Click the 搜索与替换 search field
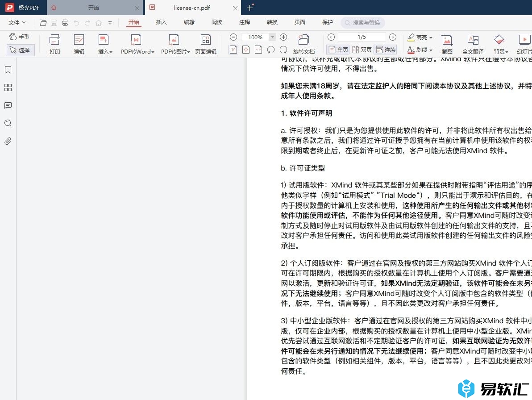Screen dimensions: 532x400 tap(363, 22)
